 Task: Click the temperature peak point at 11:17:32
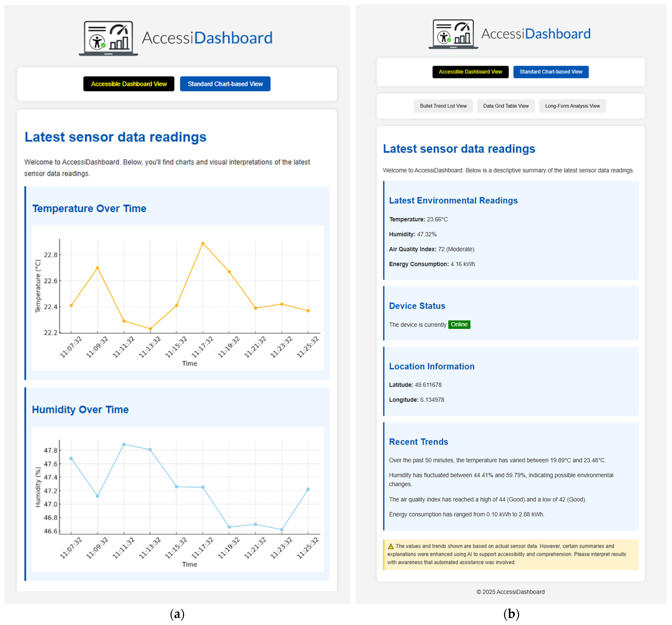click(x=203, y=243)
